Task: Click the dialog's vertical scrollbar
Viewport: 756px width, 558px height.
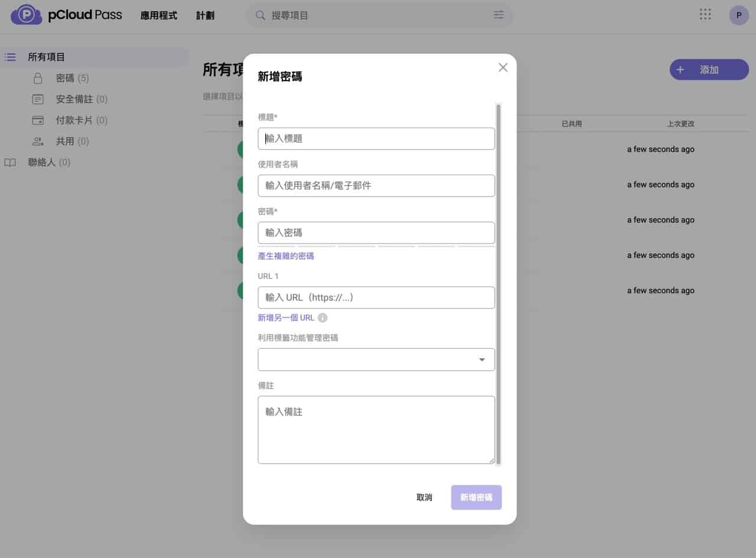Action: point(498,284)
